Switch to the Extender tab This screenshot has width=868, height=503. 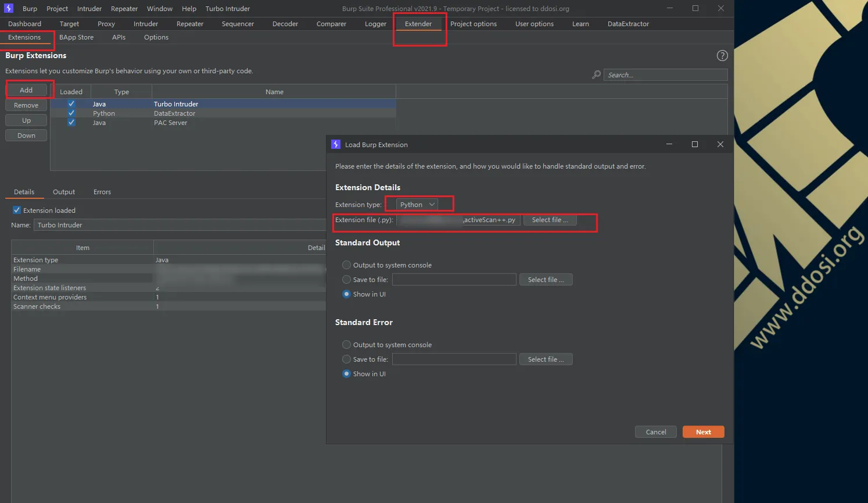point(418,24)
